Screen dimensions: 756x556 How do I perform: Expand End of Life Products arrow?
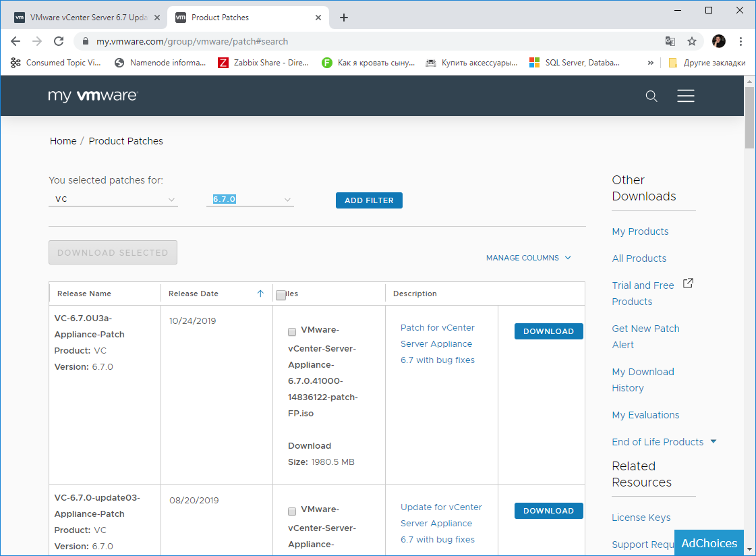714,441
